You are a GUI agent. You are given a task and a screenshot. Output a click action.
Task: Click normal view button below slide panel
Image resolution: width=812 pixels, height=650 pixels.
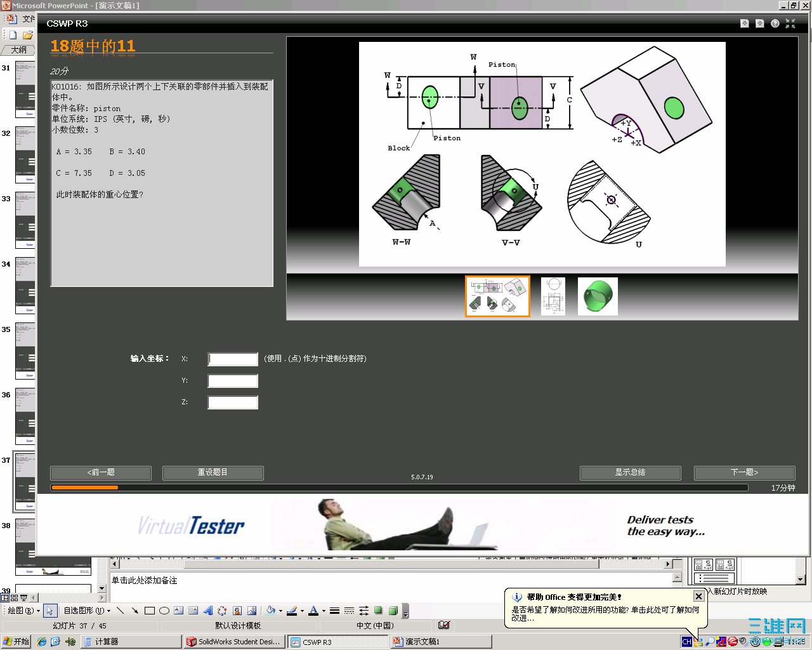point(5,597)
